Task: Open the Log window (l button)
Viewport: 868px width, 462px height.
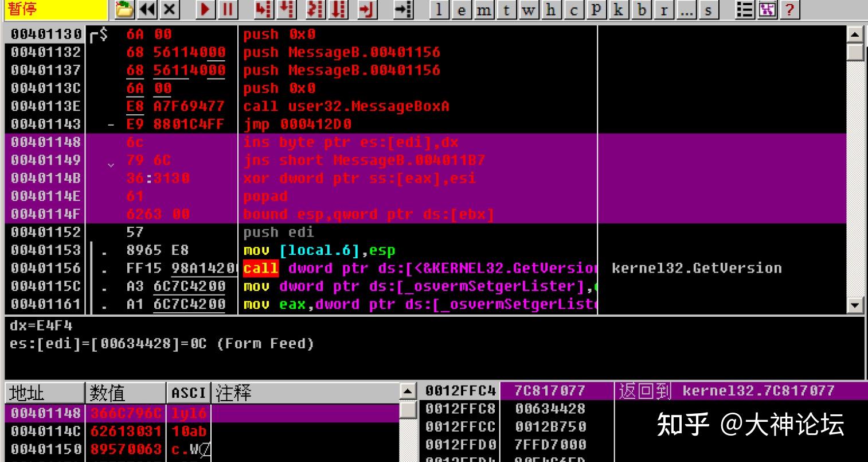Action: [x=439, y=10]
